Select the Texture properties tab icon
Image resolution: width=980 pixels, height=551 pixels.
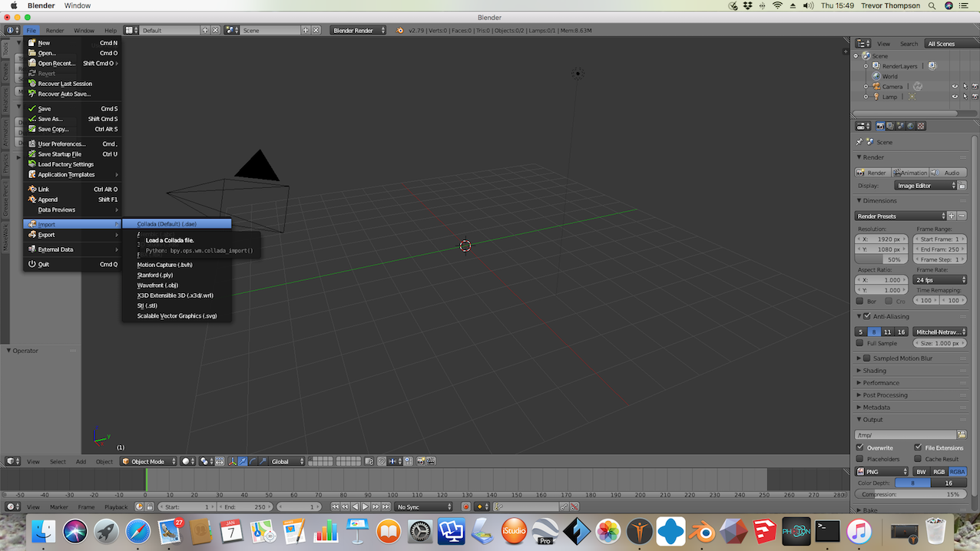921,127
